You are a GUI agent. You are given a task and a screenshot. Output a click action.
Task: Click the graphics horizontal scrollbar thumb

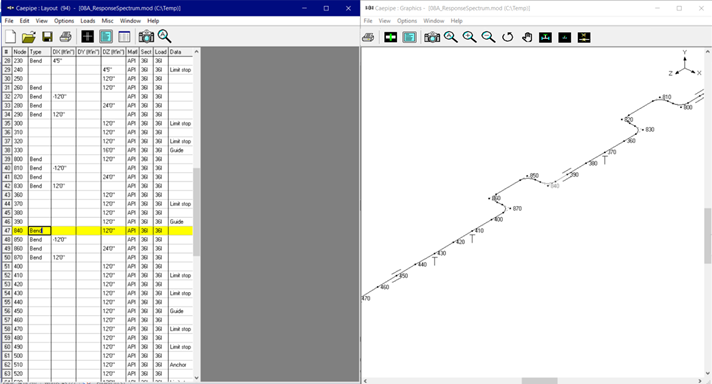click(539, 381)
